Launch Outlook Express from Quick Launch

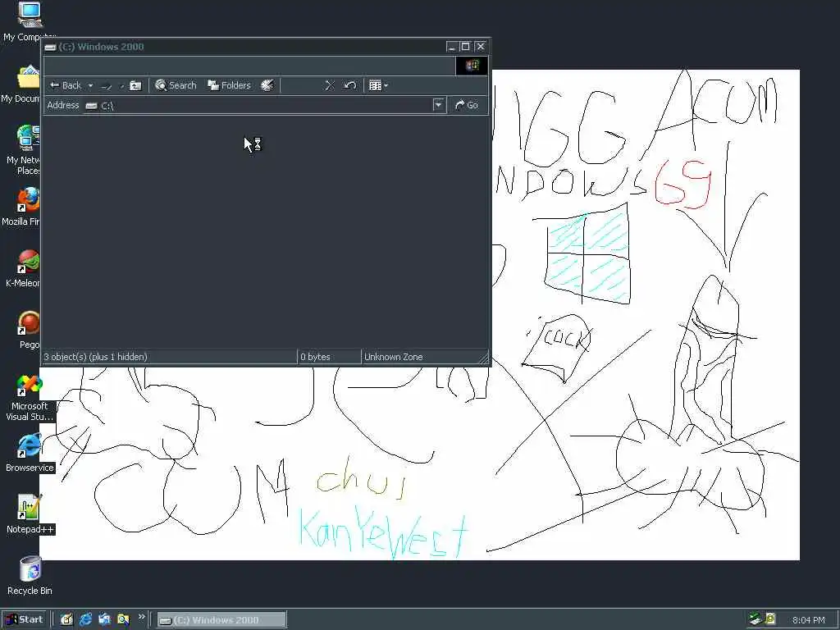[x=104, y=620]
